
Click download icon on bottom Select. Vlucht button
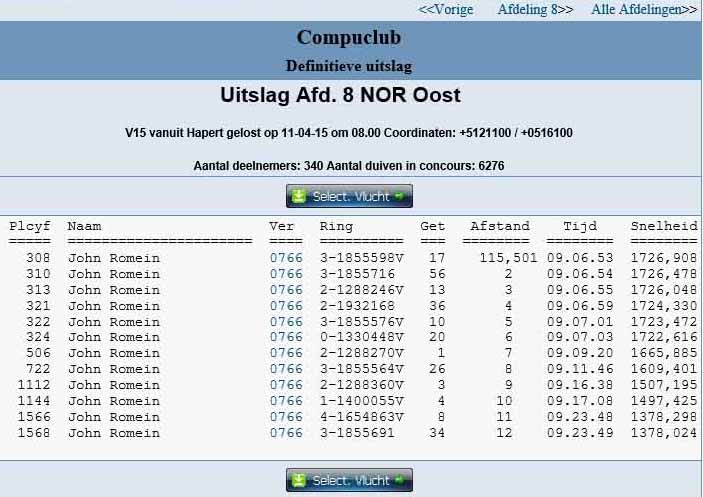[299, 480]
